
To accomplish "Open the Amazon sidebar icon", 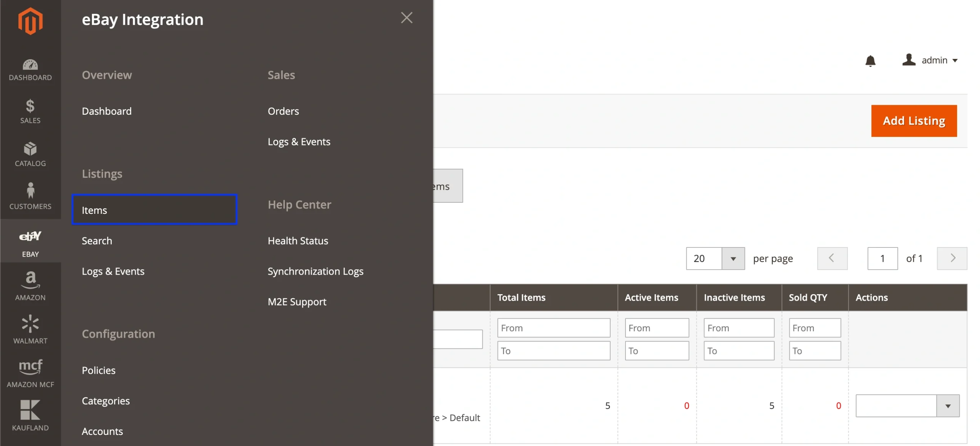I will 30,285.
